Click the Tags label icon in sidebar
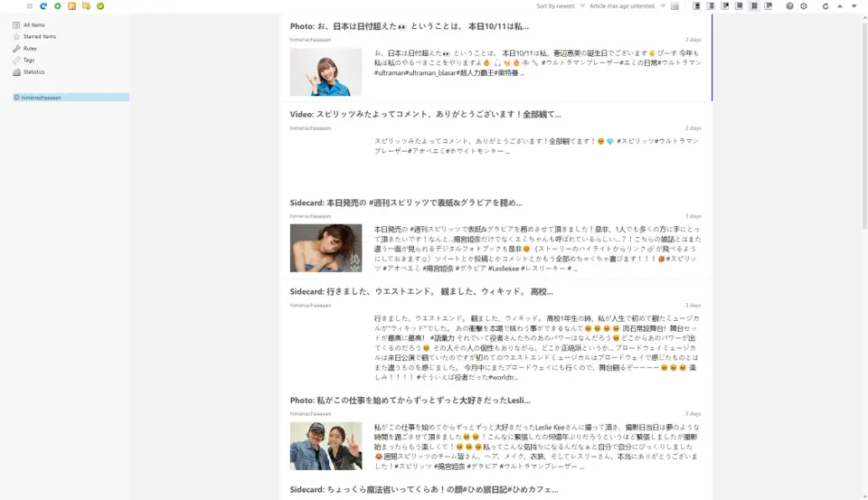 tap(16, 60)
